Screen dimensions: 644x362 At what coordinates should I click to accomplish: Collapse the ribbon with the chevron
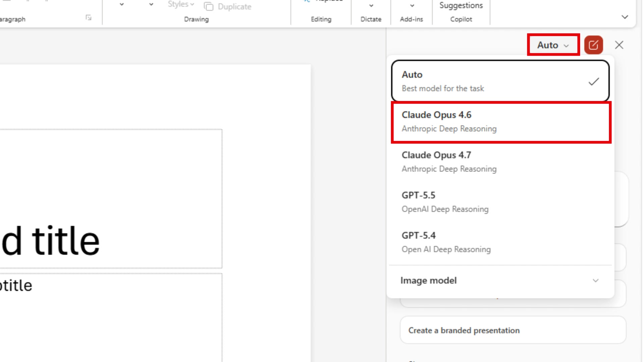click(625, 17)
